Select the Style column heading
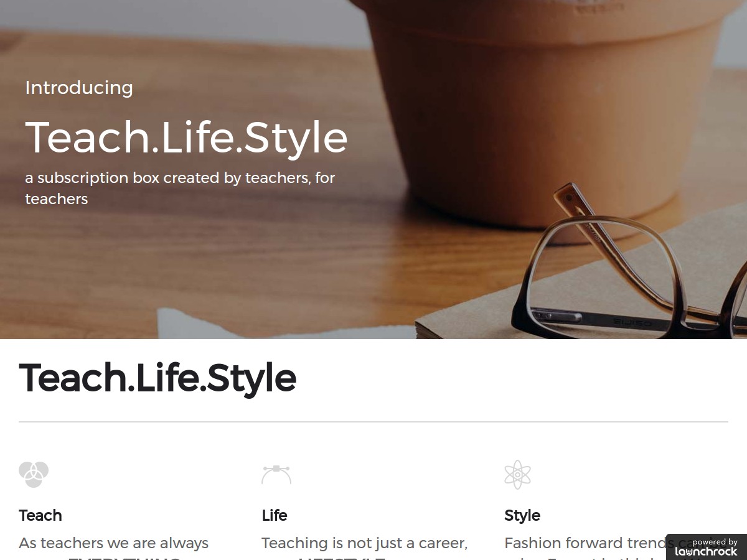This screenshot has height=560, width=747. 522,516
